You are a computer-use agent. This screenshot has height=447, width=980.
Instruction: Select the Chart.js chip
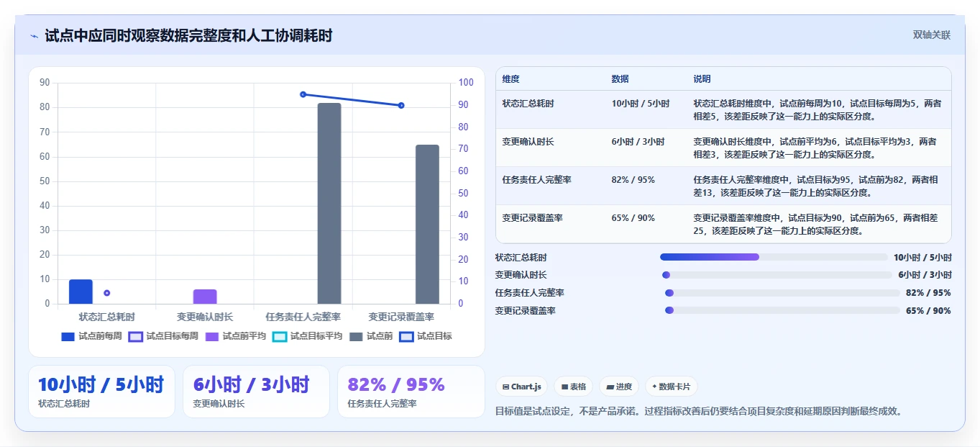click(521, 387)
